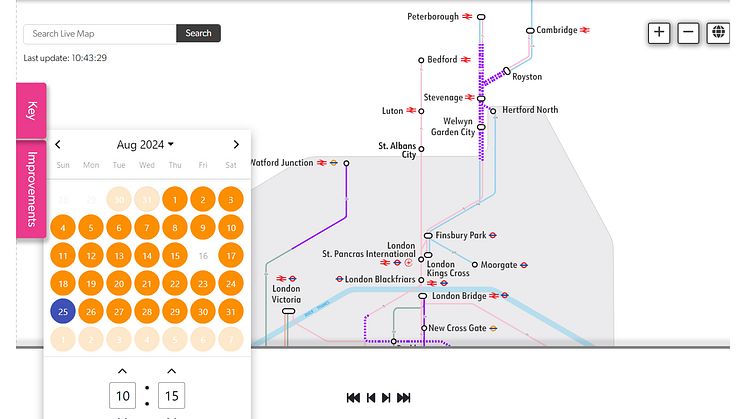The height and width of the screenshot is (419, 746).
Task: Click the London Kings Cross station marker
Action: tap(428, 255)
